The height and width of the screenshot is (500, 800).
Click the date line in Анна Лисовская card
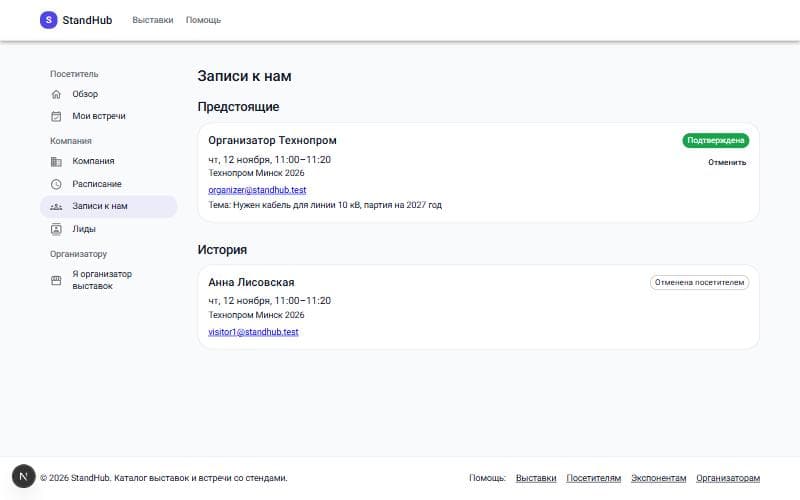[x=269, y=301]
